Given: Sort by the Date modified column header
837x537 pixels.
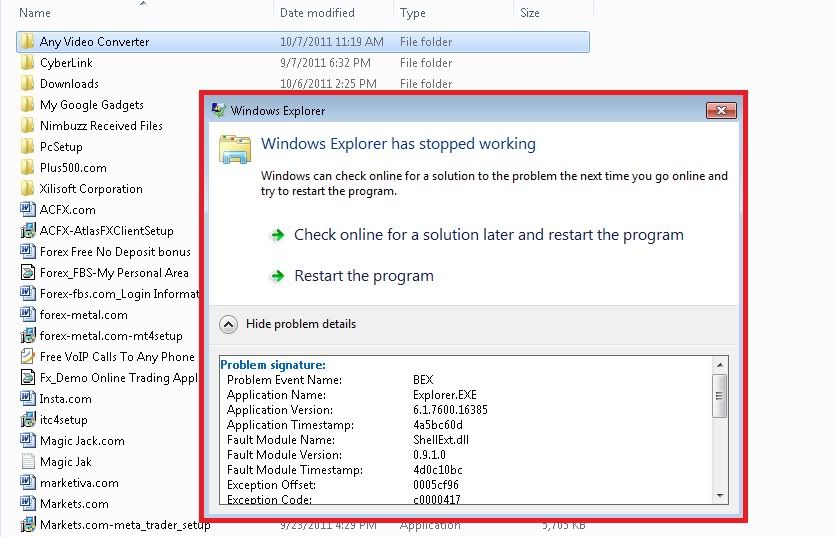Looking at the screenshot, I should point(317,13).
